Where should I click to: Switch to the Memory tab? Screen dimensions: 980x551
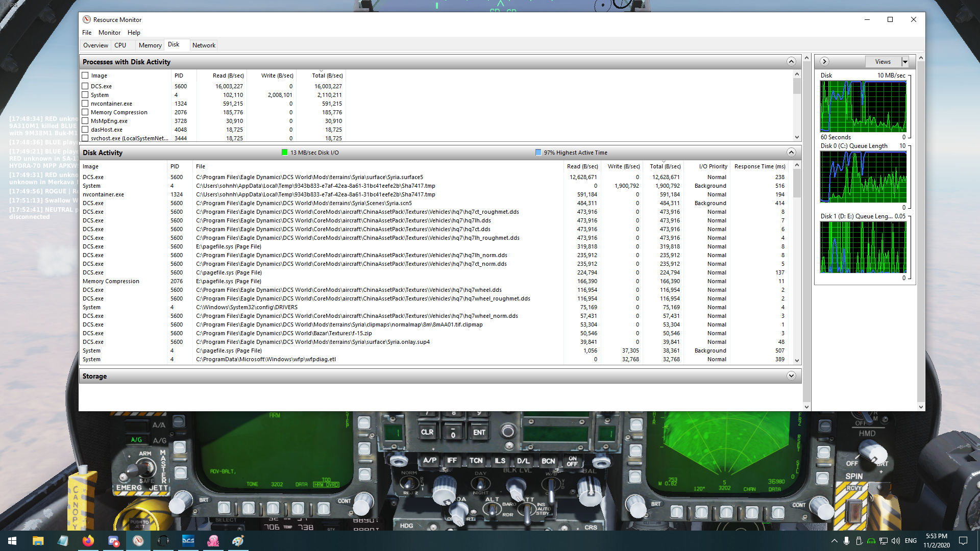[150, 45]
